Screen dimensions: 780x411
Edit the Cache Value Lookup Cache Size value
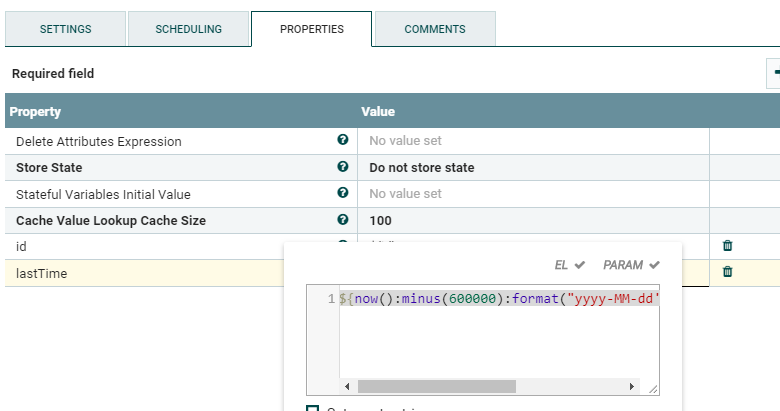(533, 220)
